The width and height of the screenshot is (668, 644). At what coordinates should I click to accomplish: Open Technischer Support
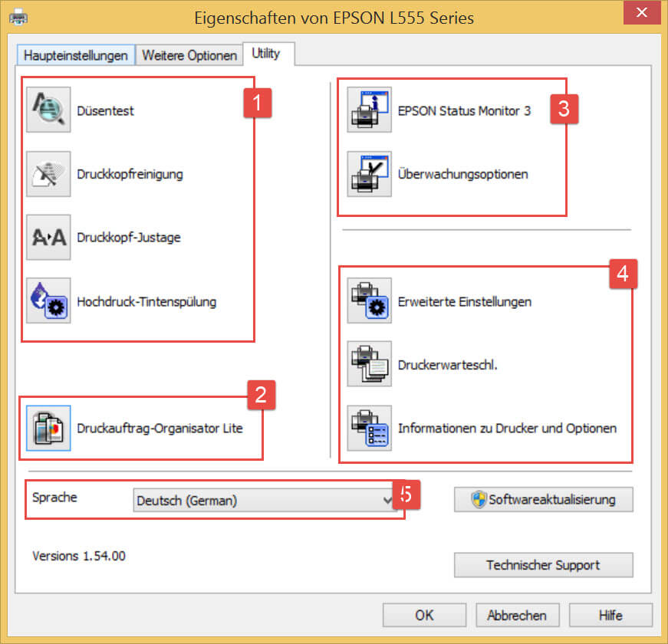click(544, 565)
